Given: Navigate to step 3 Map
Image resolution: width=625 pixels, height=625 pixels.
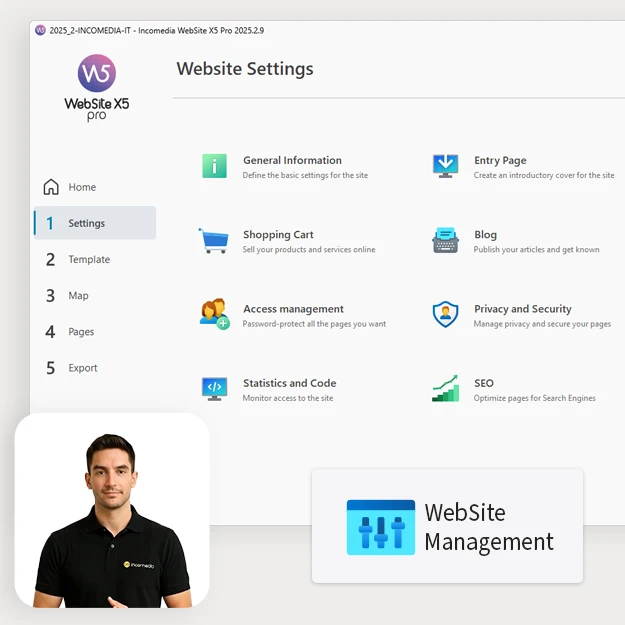Looking at the screenshot, I should point(78,295).
